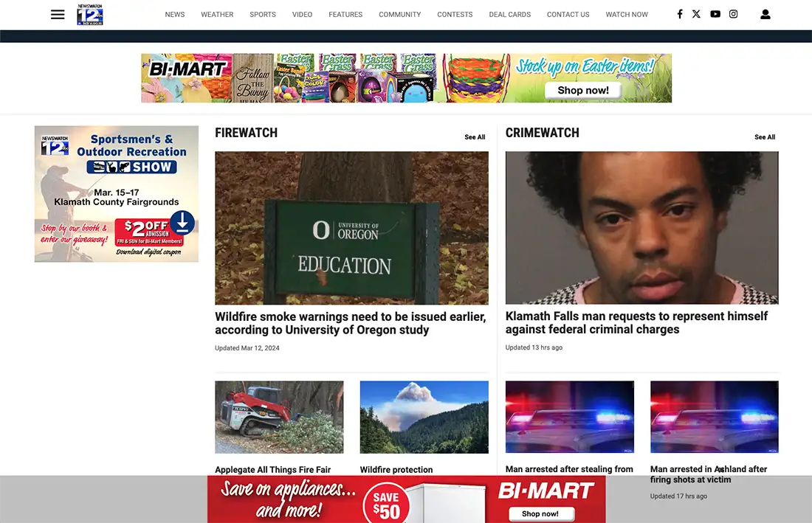The width and height of the screenshot is (812, 523).
Task: Click the user account icon
Action: tap(765, 15)
